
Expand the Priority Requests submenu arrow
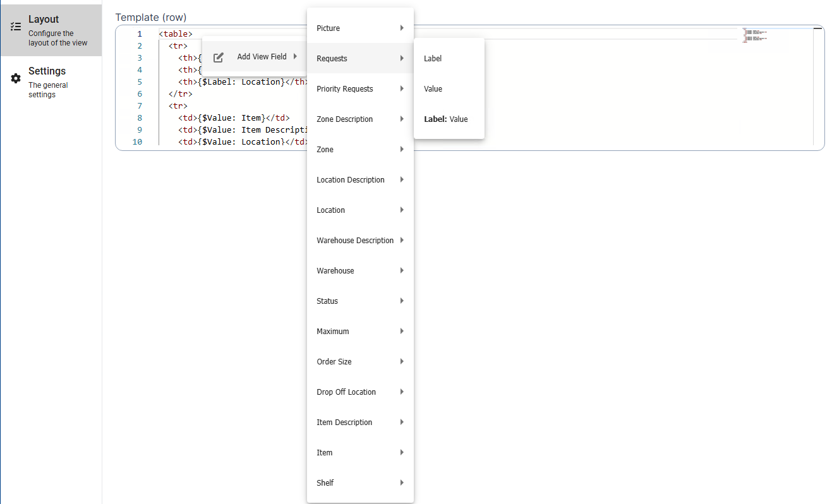(402, 88)
